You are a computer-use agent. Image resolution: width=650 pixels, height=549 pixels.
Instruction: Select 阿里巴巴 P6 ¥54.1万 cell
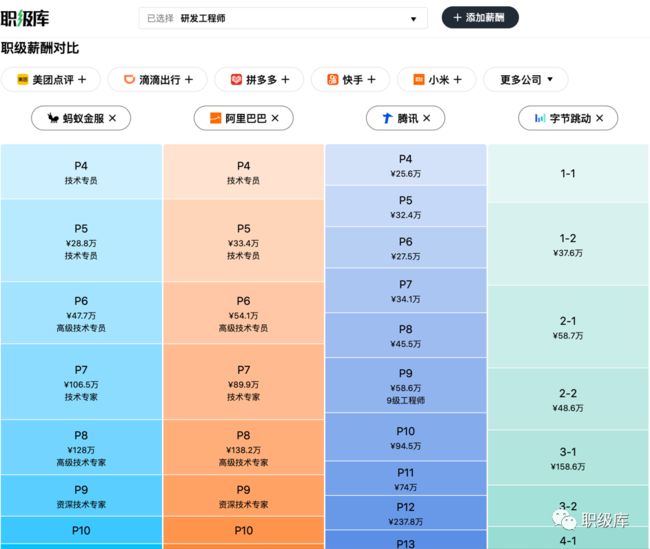pos(244,313)
